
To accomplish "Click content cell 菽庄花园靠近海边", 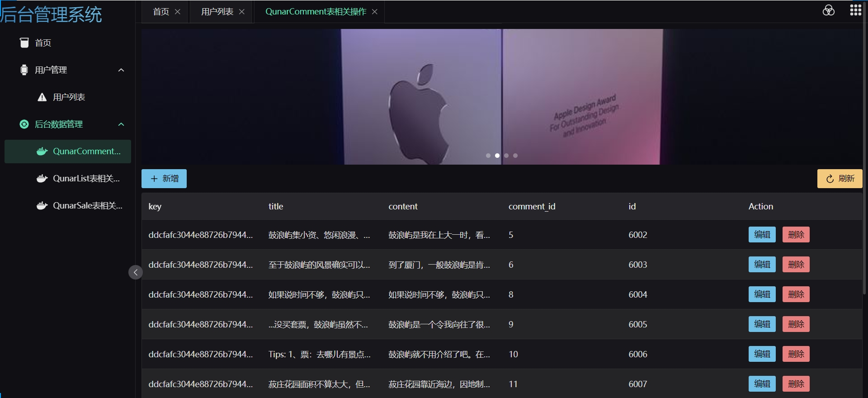I will (439, 384).
